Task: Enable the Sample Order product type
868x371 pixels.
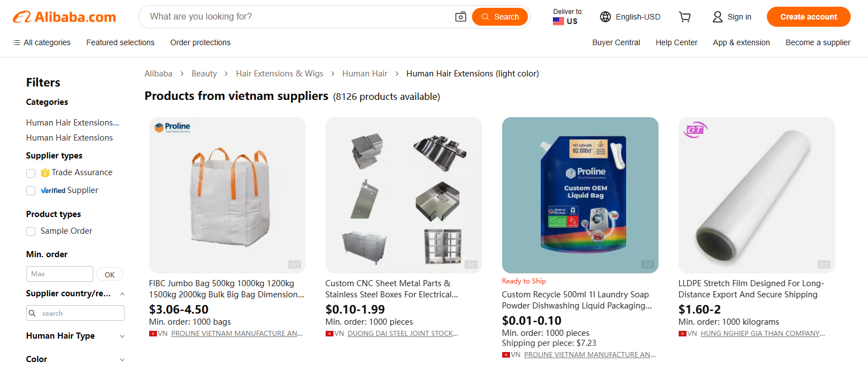Action: (31, 231)
